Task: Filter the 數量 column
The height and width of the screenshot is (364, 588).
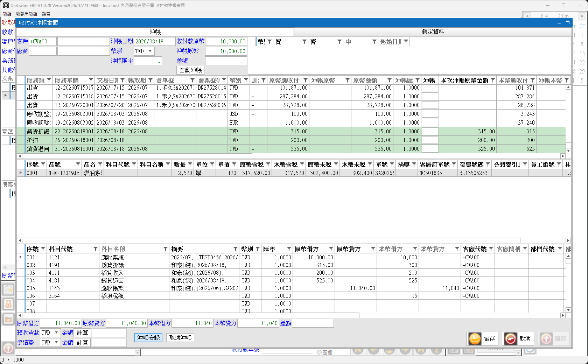Action: (x=190, y=164)
